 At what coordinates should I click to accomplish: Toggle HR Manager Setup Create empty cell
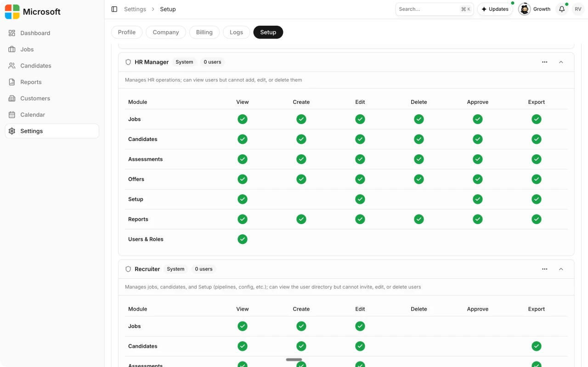tap(301, 199)
